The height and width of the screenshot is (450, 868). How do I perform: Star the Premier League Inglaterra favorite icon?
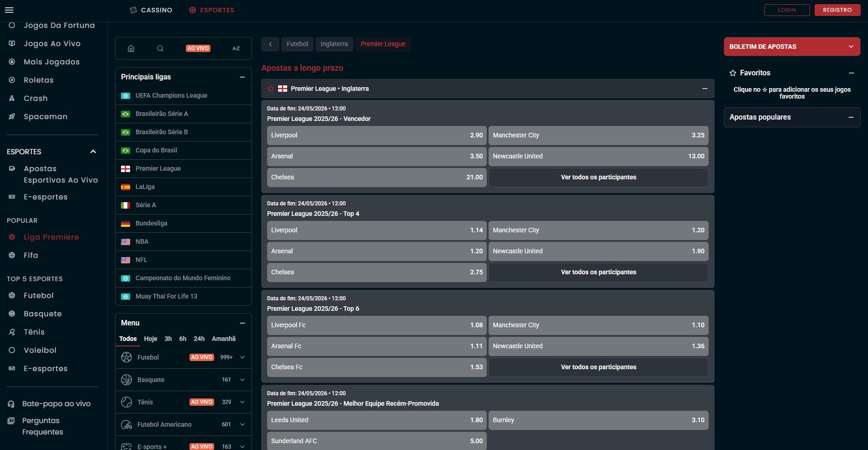(271, 89)
